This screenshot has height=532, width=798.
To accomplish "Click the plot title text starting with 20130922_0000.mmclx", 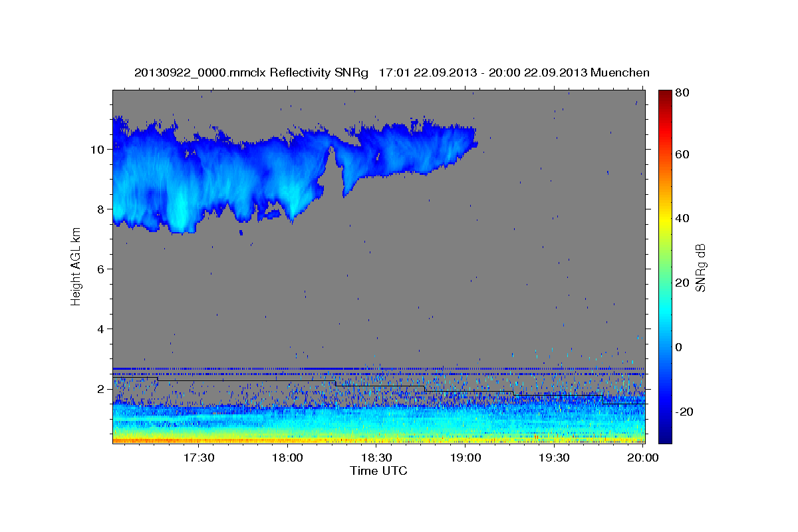I will pyautogui.click(x=392, y=72).
